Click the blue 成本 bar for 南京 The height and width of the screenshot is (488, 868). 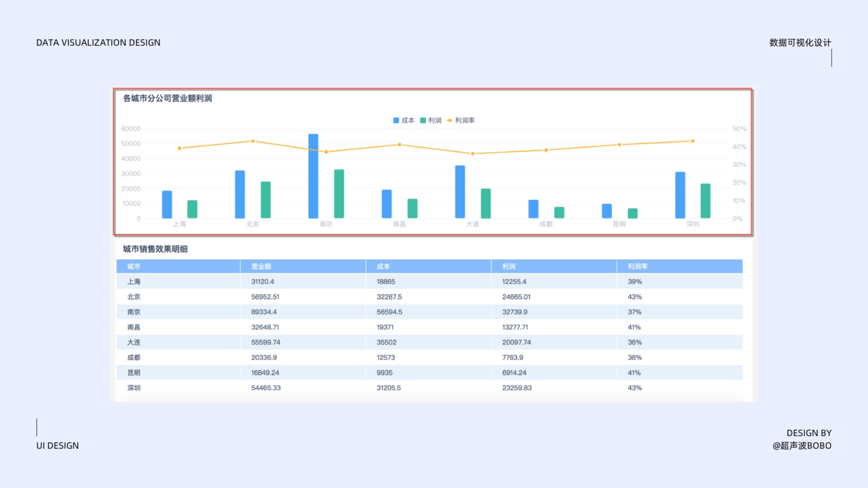[313, 176]
